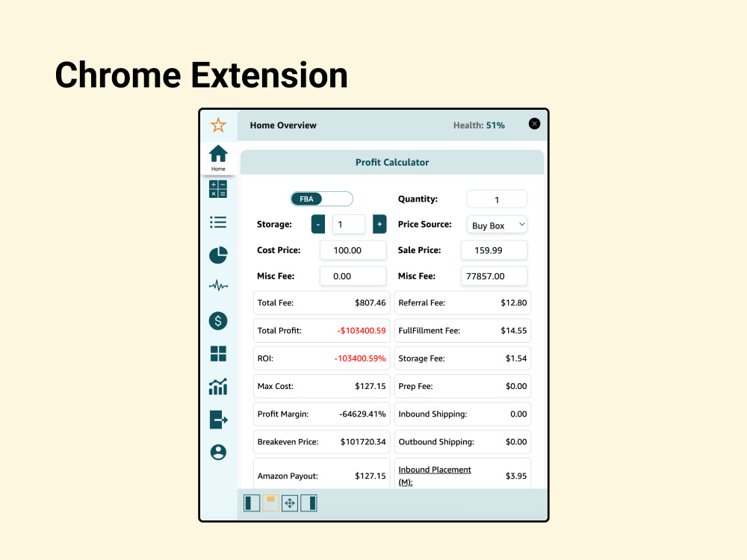Click the orange star logo icon
Image resolution: width=747 pixels, height=560 pixels.
(x=218, y=125)
